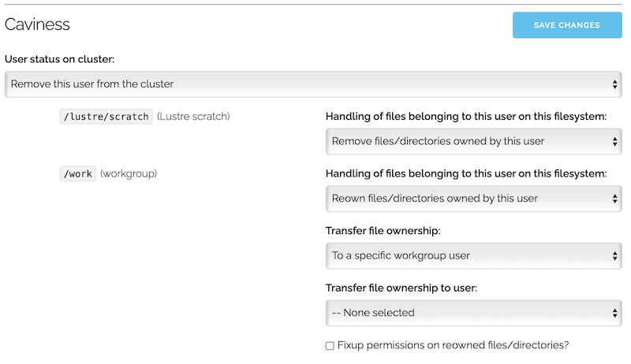Open the 'To a specific workgroup user' dropdown
This screenshot has width=631, height=364.
pos(473,255)
